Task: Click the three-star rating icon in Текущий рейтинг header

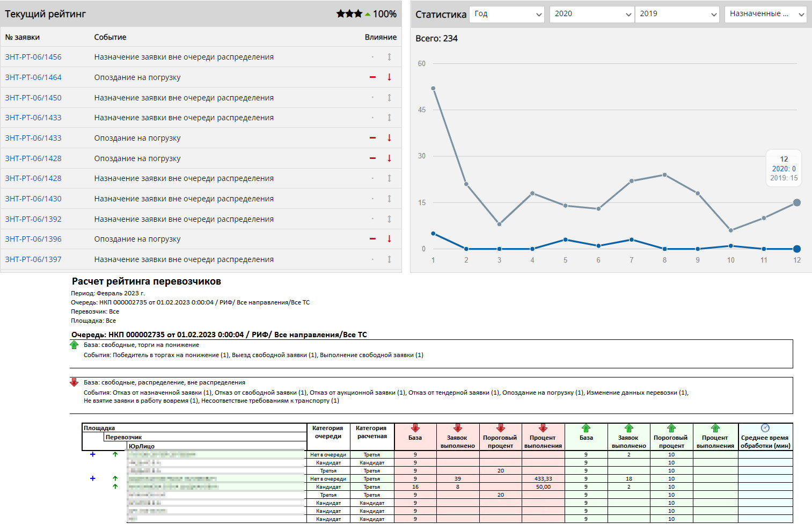Action: [x=349, y=14]
